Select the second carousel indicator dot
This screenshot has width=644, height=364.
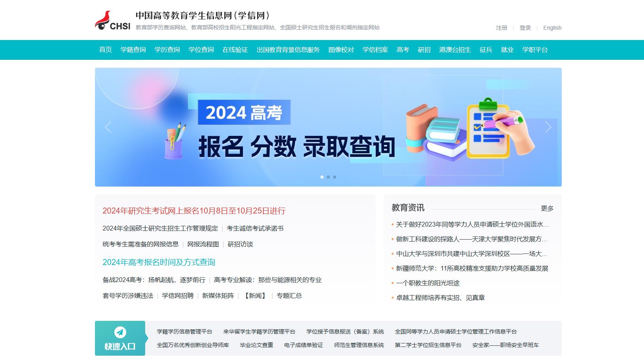[x=328, y=177]
